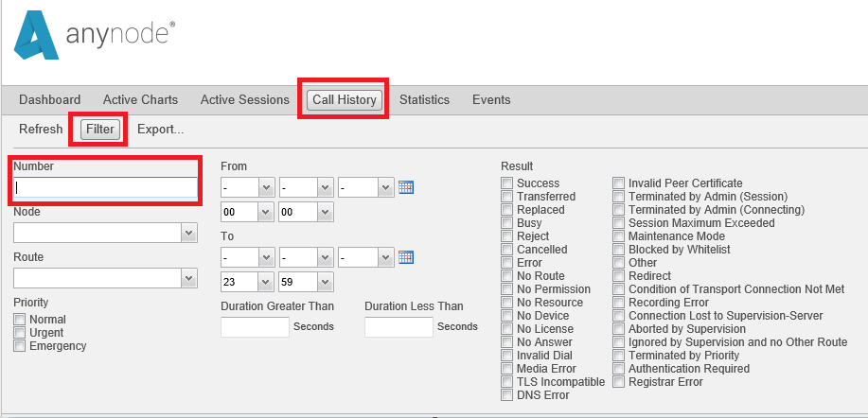The height and width of the screenshot is (418, 868).
Task: Tick the No Answer checkbox
Action: 506,342
